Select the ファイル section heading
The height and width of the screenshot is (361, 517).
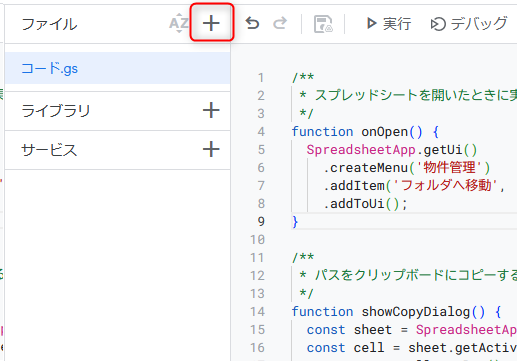(x=49, y=24)
